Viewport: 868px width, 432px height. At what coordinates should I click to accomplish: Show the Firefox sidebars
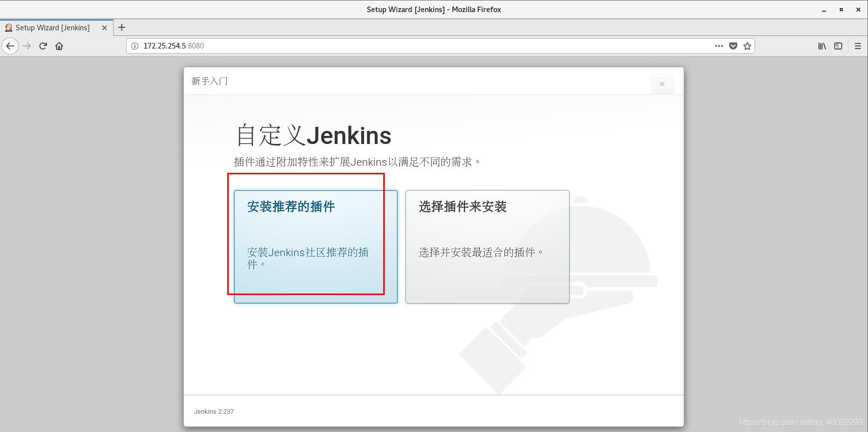pyautogui.click(x=838, y=46)
